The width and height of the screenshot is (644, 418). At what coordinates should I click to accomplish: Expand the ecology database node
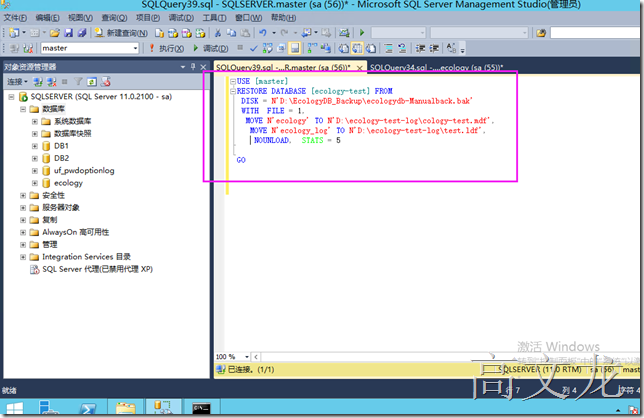35,183
